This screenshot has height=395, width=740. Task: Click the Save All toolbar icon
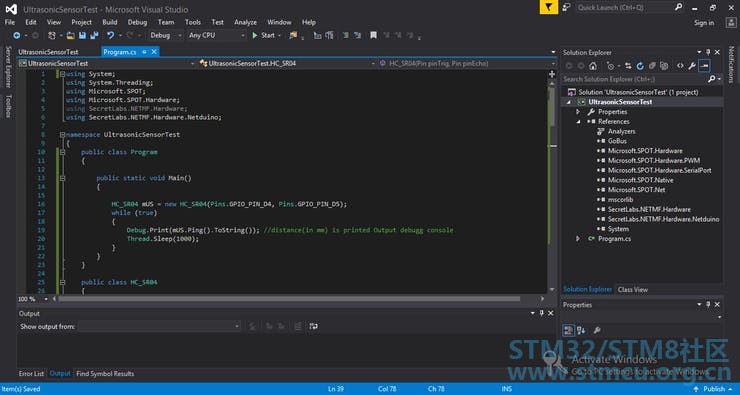coord(94,35)
